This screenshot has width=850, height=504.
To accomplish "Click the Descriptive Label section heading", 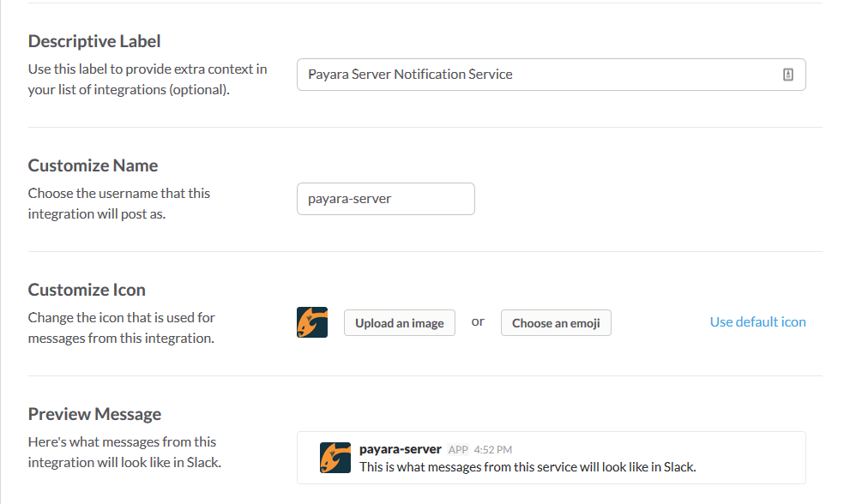I will tap(93, 40).
